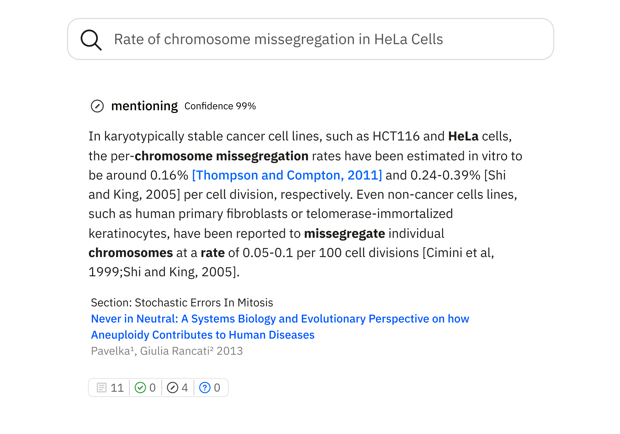Click the authors line Pavelka, Giulia Rancati 2013
This screenshot has width=620, height=434.
click(x=166, y=351)
